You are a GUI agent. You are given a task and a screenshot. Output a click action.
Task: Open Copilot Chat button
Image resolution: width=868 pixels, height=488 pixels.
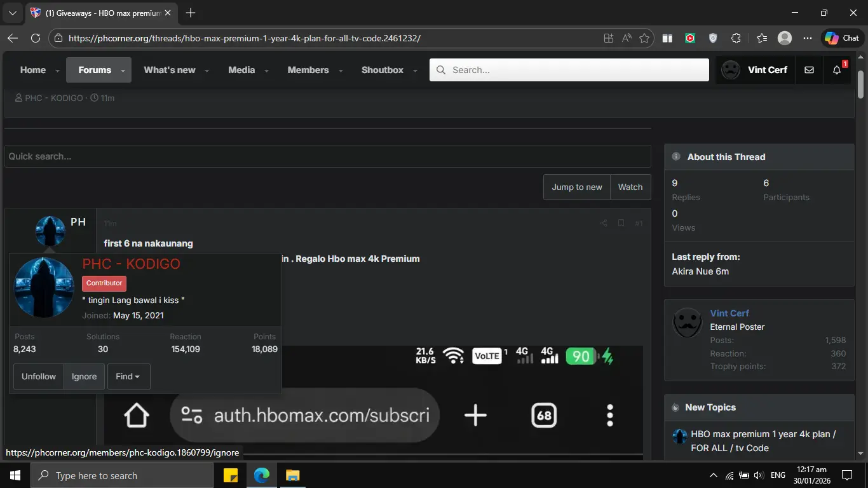[x=842, y=38]
